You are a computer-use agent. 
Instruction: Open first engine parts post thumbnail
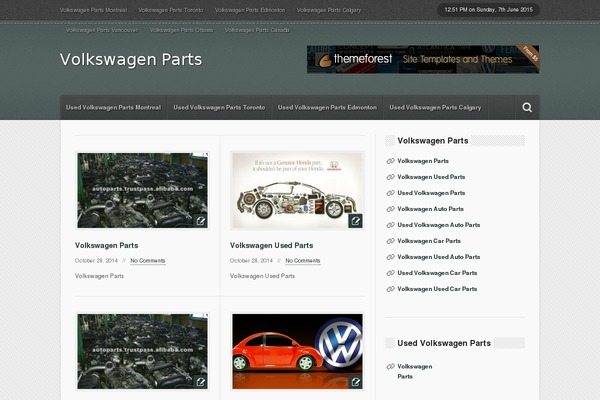(x=142, y=191)
